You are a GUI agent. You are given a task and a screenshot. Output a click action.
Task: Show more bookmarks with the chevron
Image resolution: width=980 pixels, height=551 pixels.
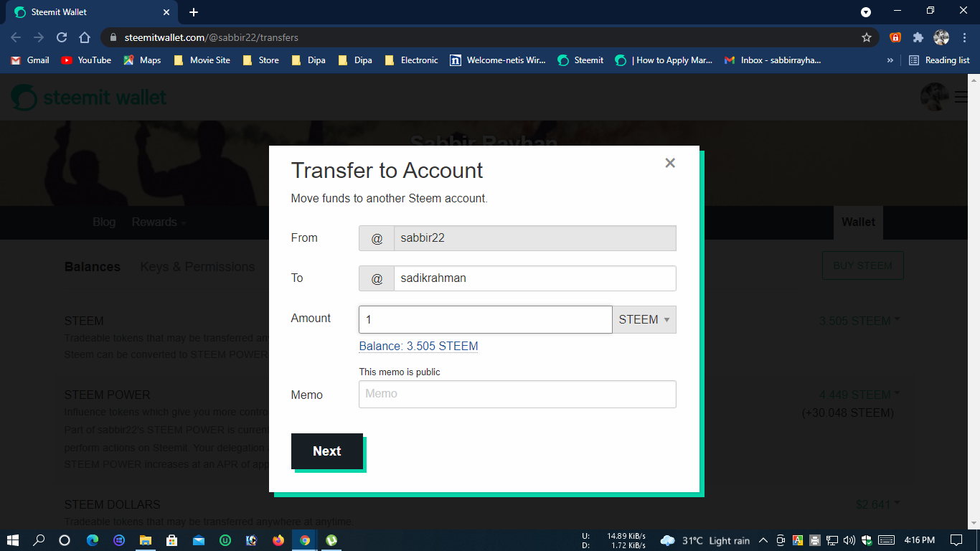click(x=890, y=60)
